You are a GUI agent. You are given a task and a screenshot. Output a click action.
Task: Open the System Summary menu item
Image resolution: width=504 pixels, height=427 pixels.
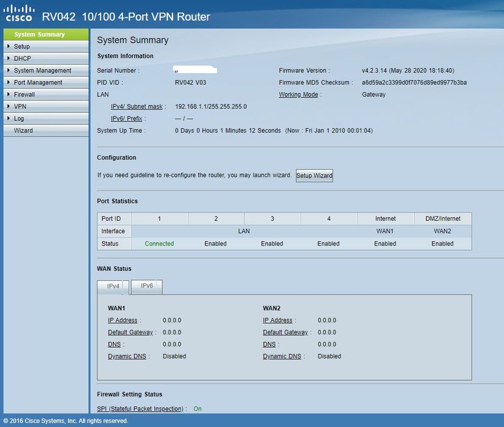46,34
